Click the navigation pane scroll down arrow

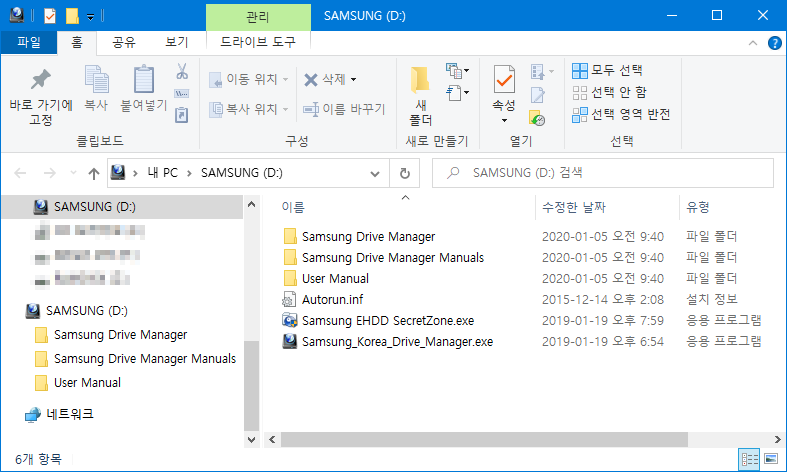251,440
